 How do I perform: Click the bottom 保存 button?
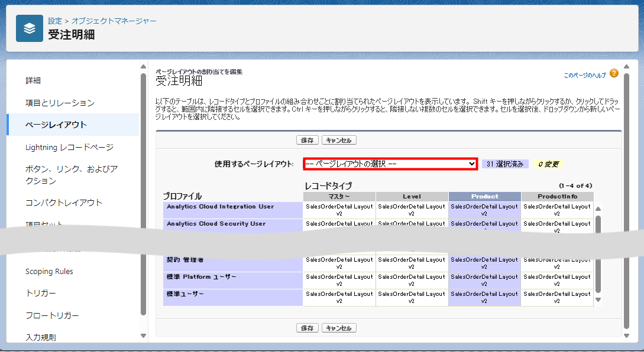pos(307,328)
